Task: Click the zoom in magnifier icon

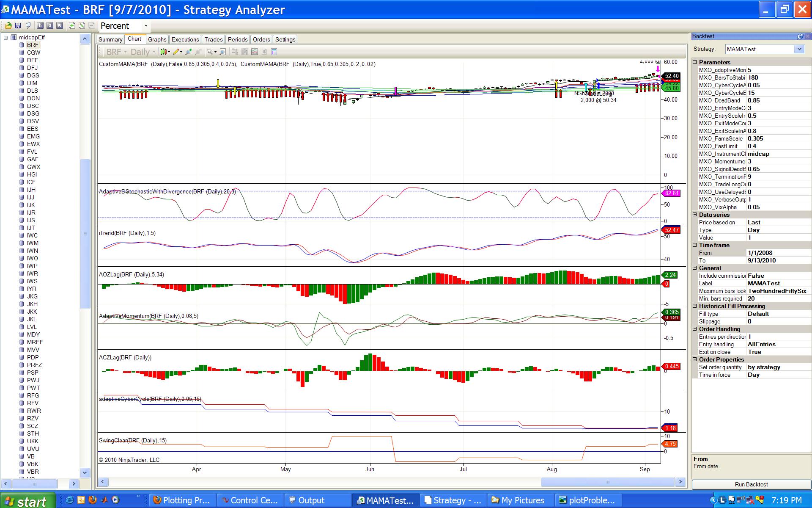Action: (x=188, y=52)
